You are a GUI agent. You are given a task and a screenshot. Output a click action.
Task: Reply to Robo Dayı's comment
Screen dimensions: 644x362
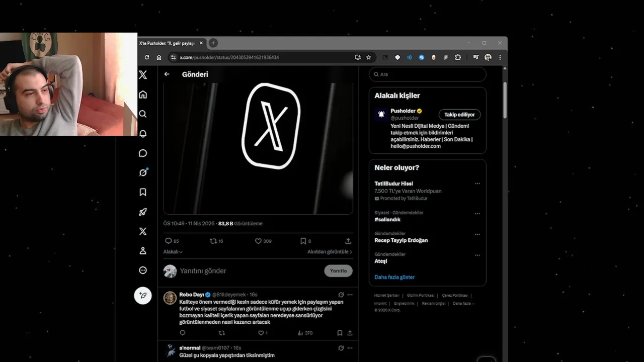click(x=183, y=333)
